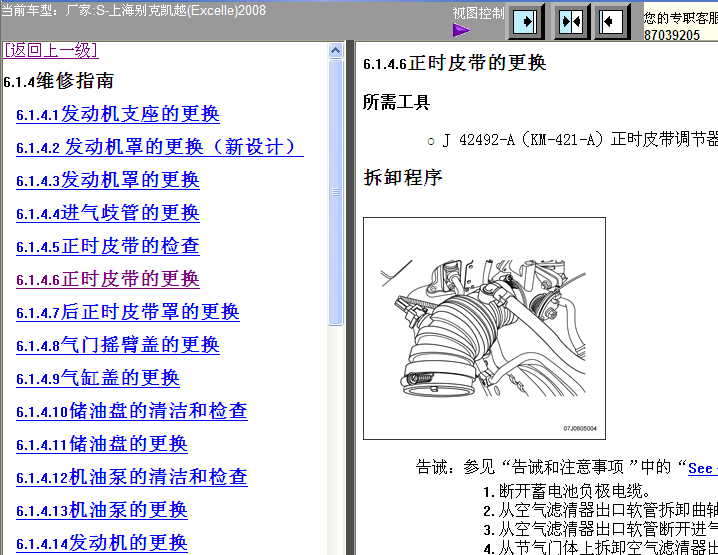Viewport: 718px width, 555px height.
Task: Click the 6.1.4维修指南 heading
Action: [58, 81]
